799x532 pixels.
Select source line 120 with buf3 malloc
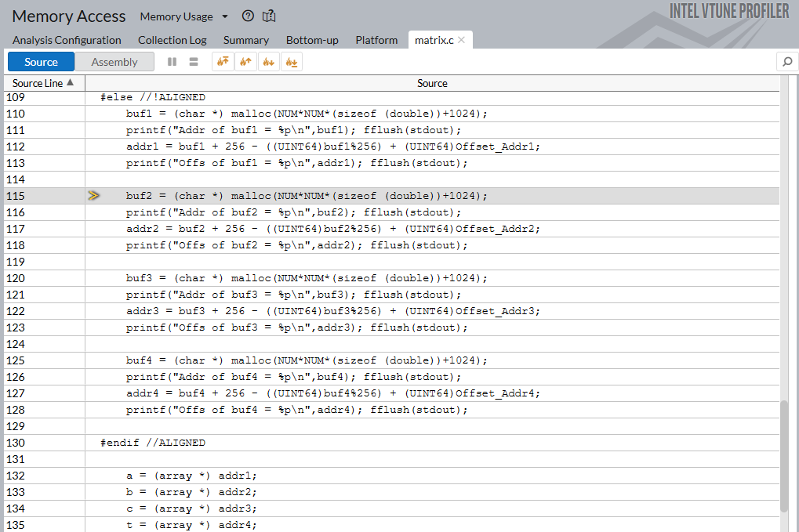coord(307,278)
